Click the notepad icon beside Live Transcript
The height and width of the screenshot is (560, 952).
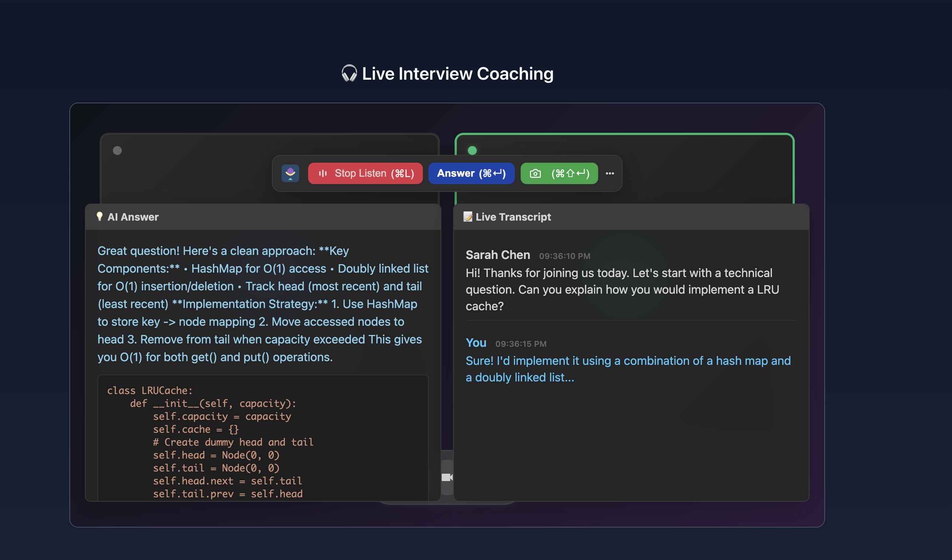pos(468,217)
